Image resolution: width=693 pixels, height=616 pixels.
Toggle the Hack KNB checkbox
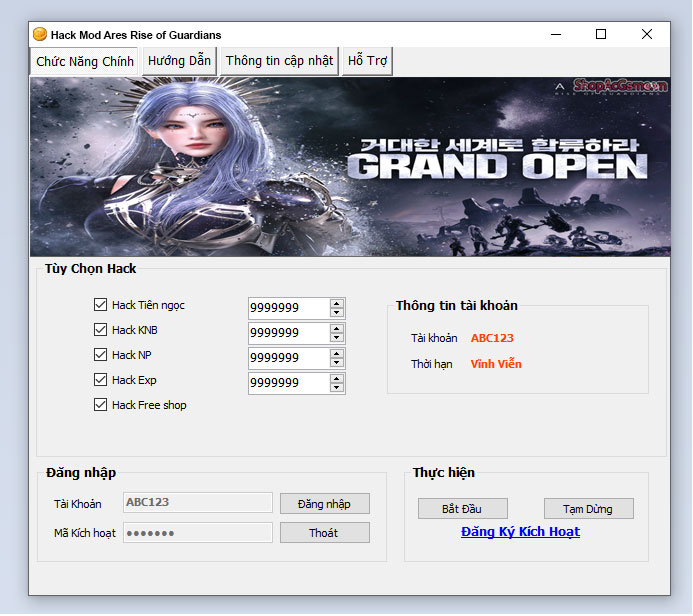pos(100,330)
